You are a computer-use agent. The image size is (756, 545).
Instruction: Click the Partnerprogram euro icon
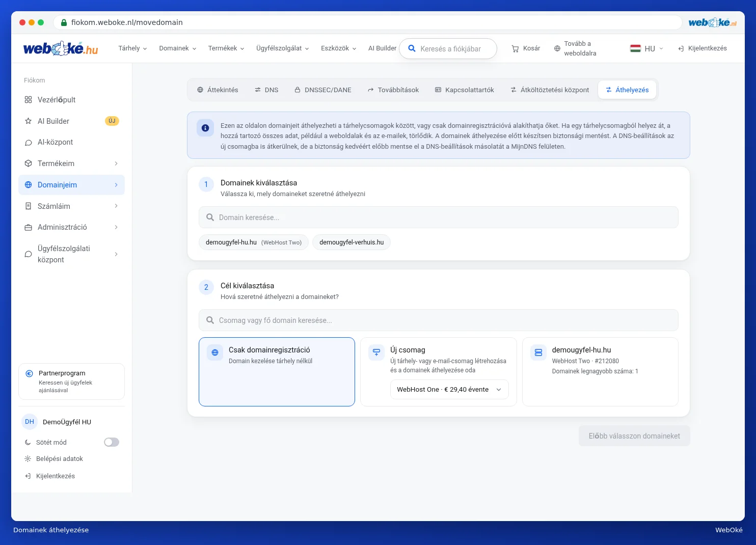click(30, 373)
